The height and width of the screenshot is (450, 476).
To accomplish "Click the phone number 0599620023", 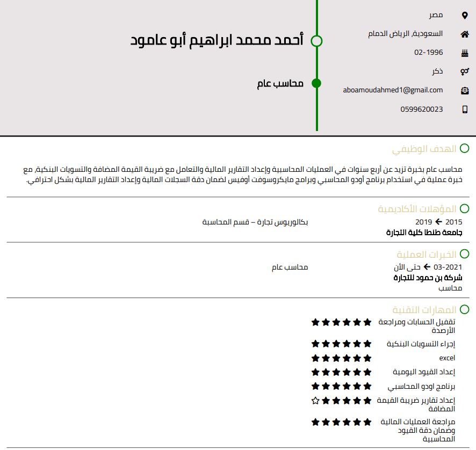I will click(x=421, y=109).
